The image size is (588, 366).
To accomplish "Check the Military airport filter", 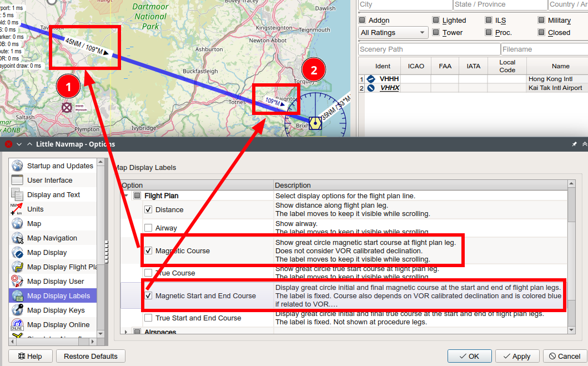I will point(541,20).
